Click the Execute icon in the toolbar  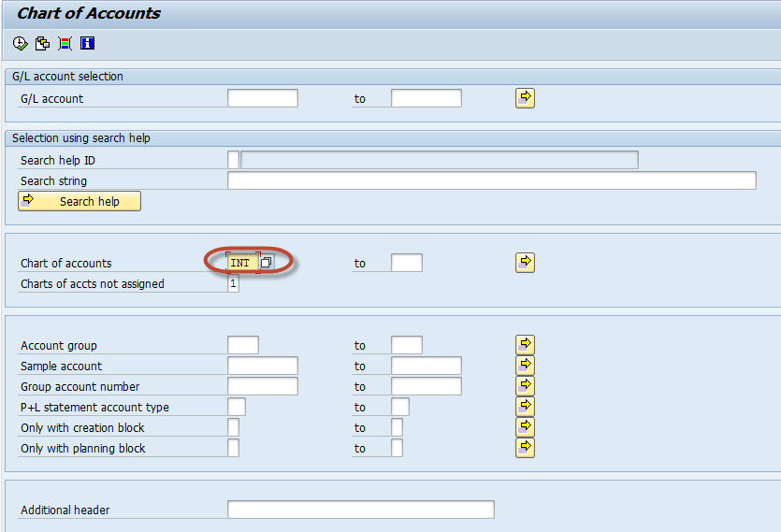click(x=21, y=43)
